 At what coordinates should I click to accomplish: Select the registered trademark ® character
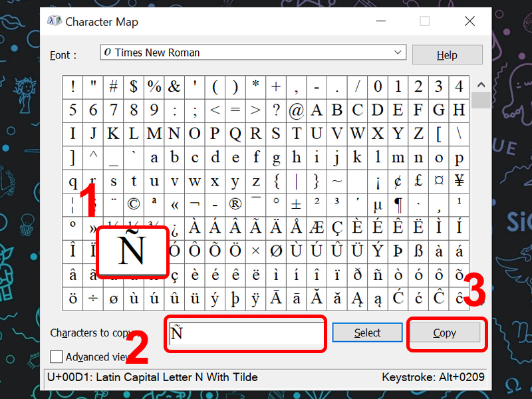(235, 204)
